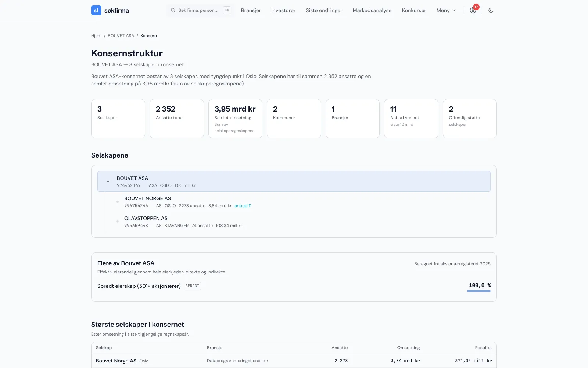Open Bouvet Norge AS in the table

click(x=116, y=361)
